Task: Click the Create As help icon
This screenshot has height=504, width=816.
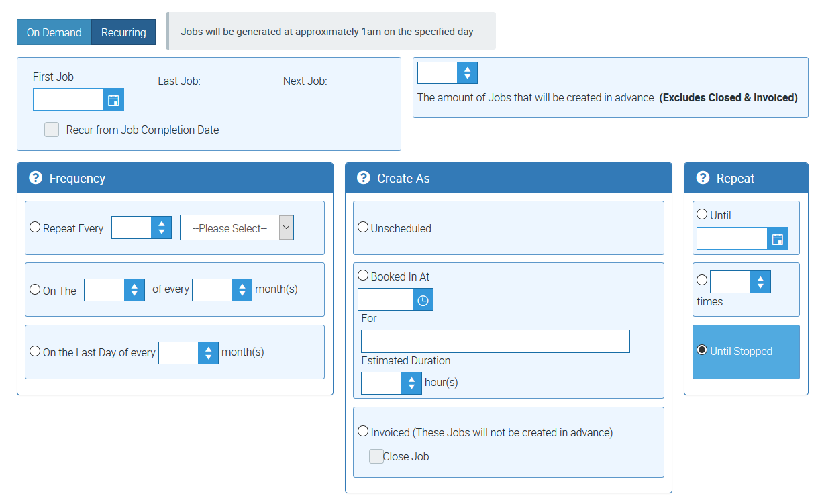Action: click(364, 178)
